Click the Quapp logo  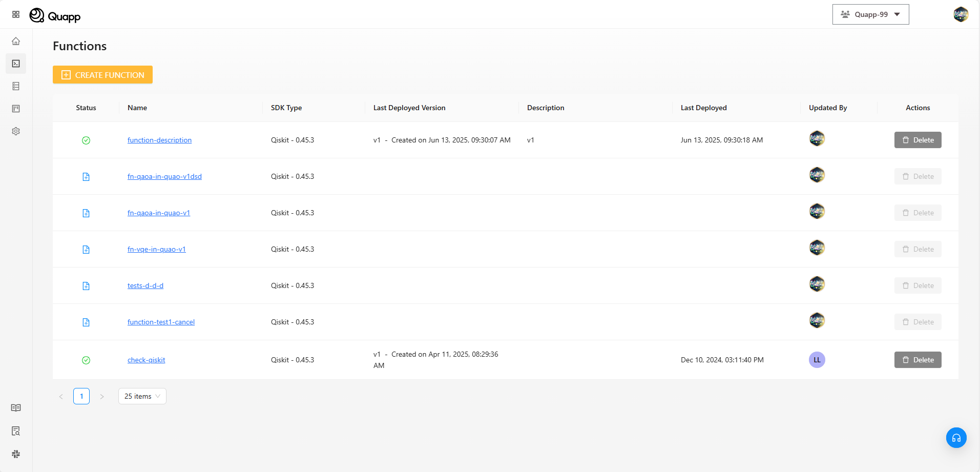(x=55, y=16)
